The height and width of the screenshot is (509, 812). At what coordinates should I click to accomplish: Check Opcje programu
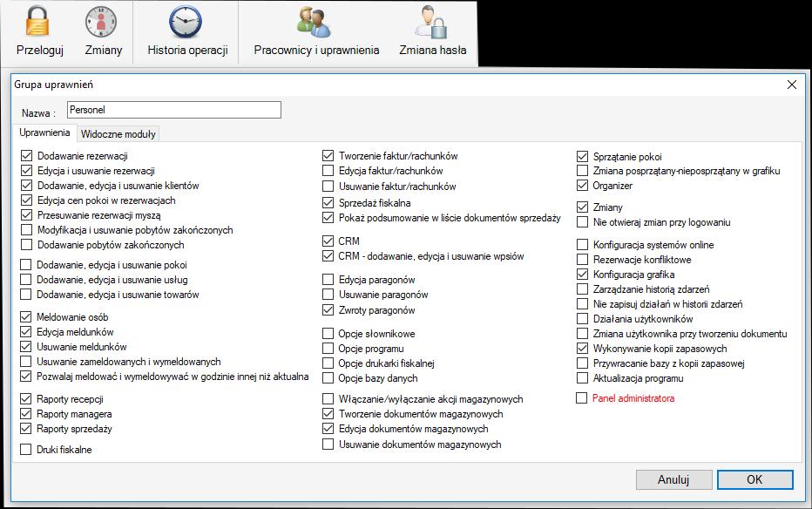328,349
